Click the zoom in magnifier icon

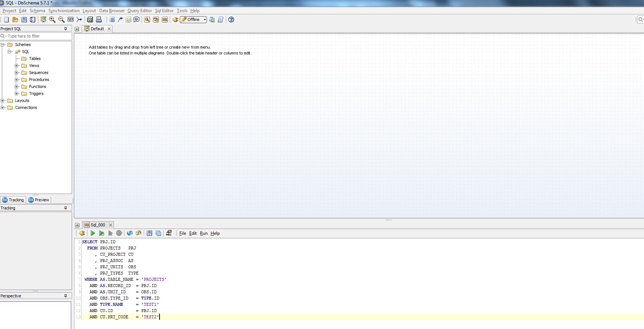pyautogui.click(x=52, y=20)
